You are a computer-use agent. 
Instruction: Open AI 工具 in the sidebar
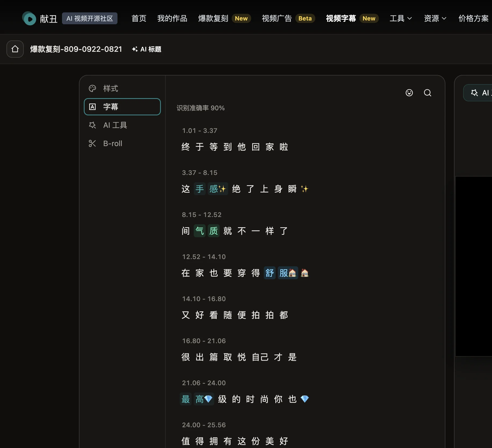(122, 125)
